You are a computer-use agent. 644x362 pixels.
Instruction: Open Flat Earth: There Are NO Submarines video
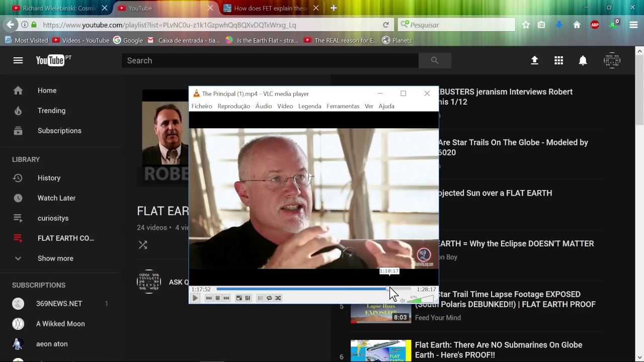pos(499,350)
